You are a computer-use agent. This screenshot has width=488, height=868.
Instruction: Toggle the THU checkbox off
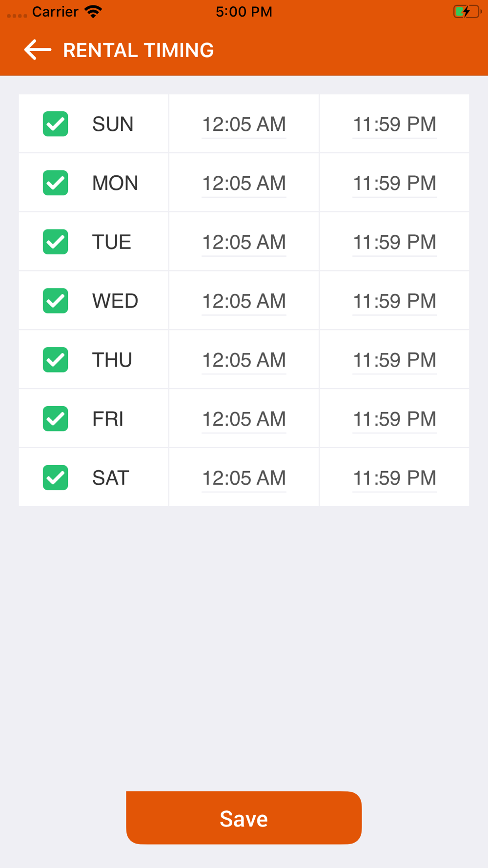point(55,360)
